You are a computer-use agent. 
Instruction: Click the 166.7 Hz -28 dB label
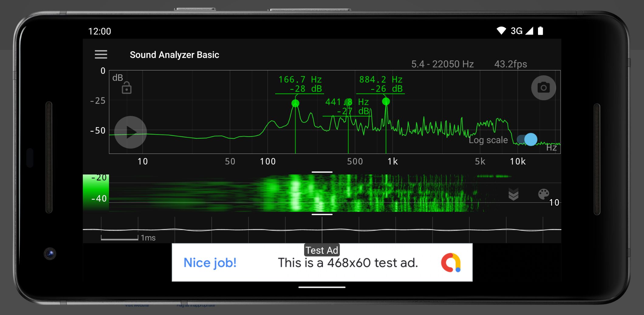point(300,84)
